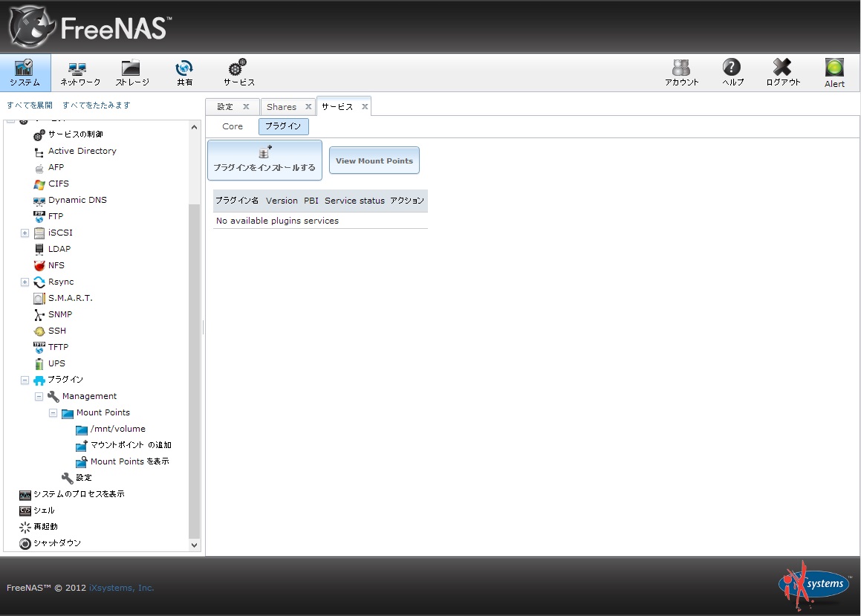Image resolution: width=861 pixels, height=616 pixels.
Task: Click View Mount Points button
Action: tap(374, 161)
